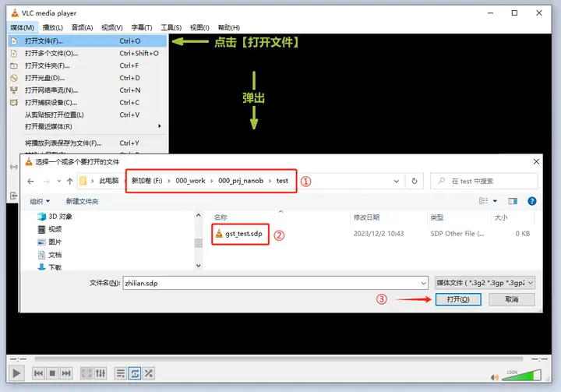Click the 文件名 input field
Viewport: 561px width, 392px height.
coord(275,283)
